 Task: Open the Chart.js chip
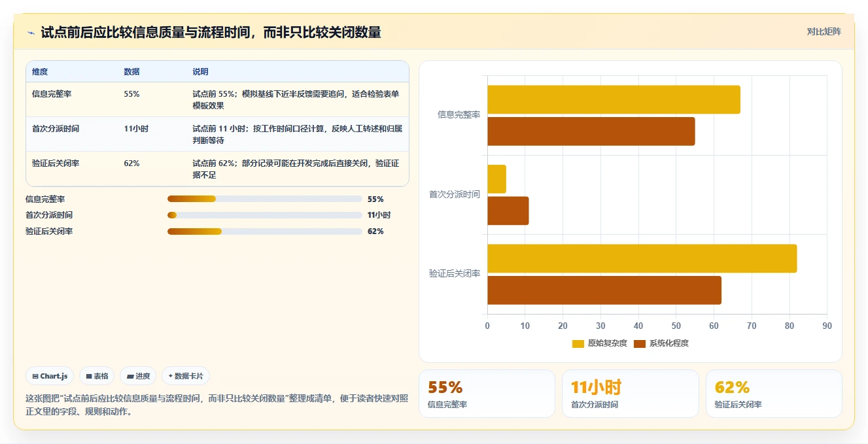point(50,376)
